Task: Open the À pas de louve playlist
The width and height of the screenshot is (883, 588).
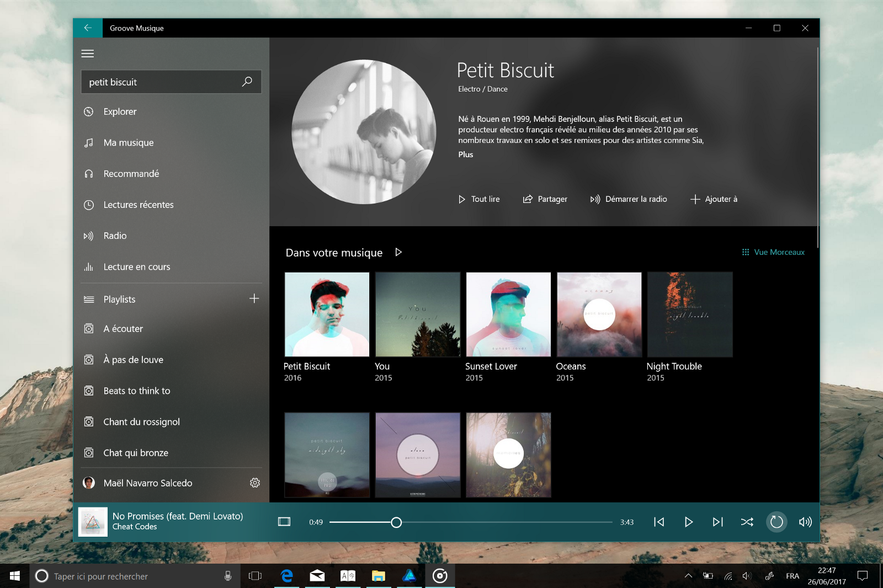Action: click(171, 360)
